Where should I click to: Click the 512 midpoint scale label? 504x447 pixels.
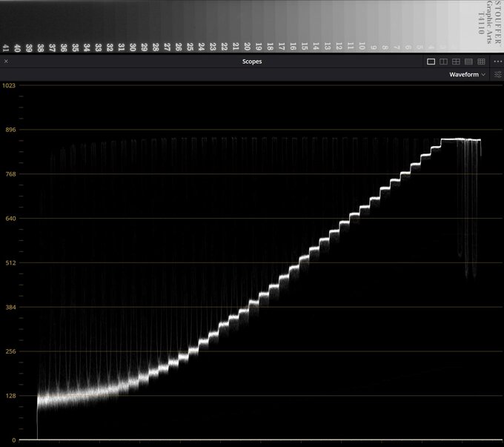tap(9, 262)
